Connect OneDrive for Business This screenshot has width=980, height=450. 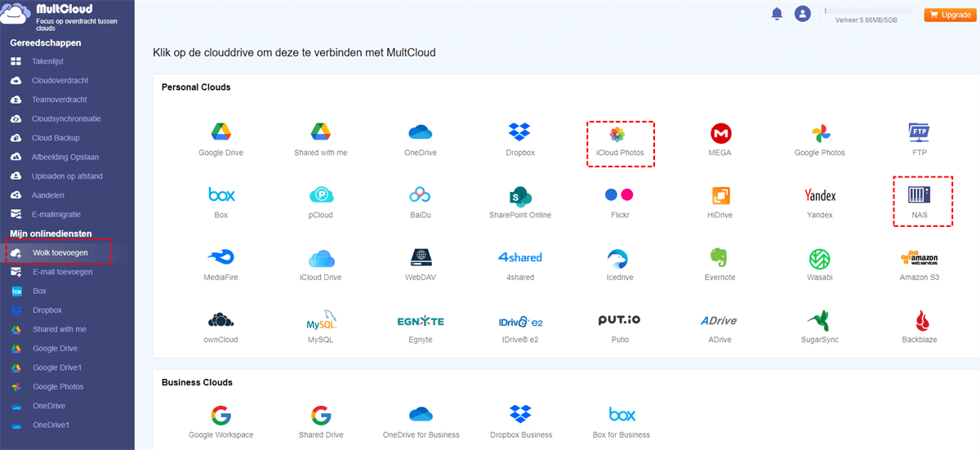[421, 414]
